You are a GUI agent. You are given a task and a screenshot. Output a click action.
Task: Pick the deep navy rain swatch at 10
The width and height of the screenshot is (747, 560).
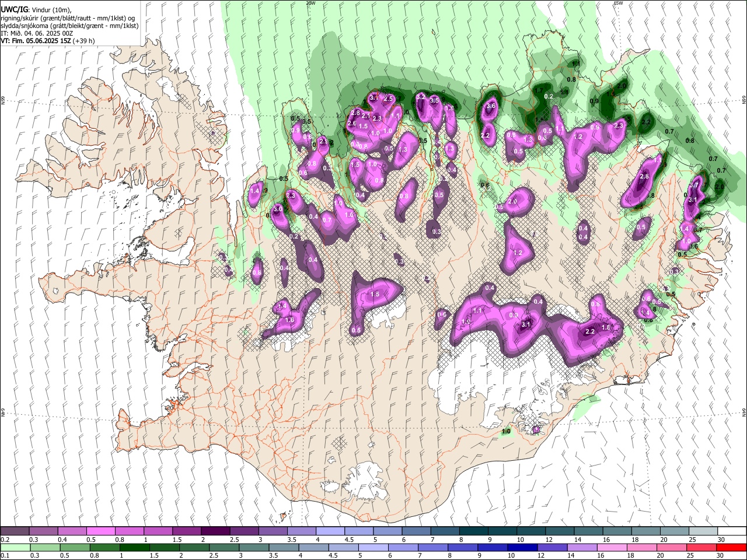coord(522,547)
